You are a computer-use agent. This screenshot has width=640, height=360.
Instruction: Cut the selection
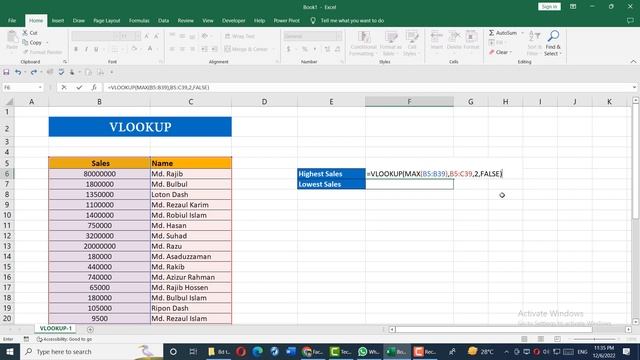coord(30,33)
